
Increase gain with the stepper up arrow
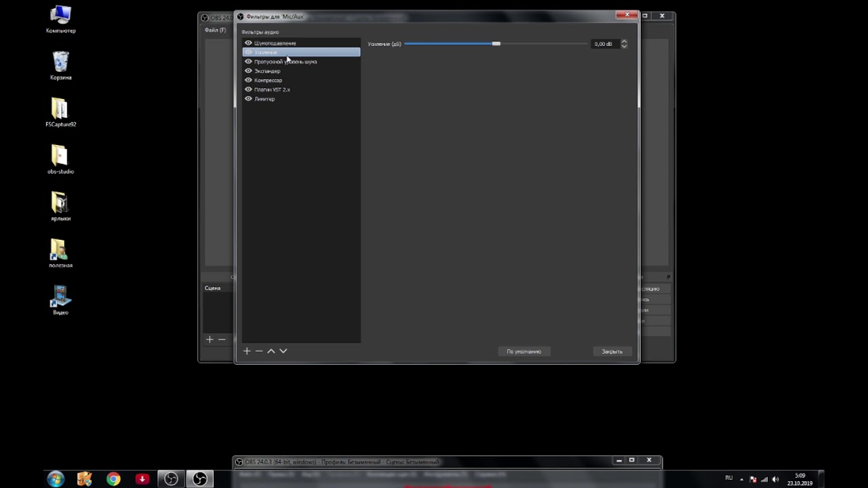click(624, 41)
